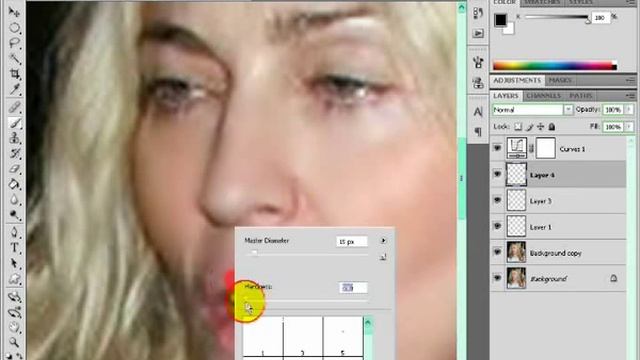Select the Clone Stamp tool

click(14, 138)
